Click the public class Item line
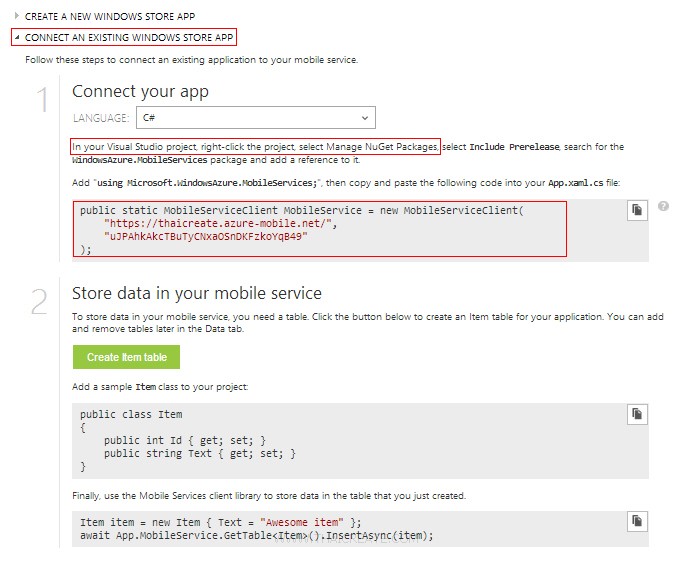Image resolution: width=695 pixels, height=564 pixels. pos(131,415)
